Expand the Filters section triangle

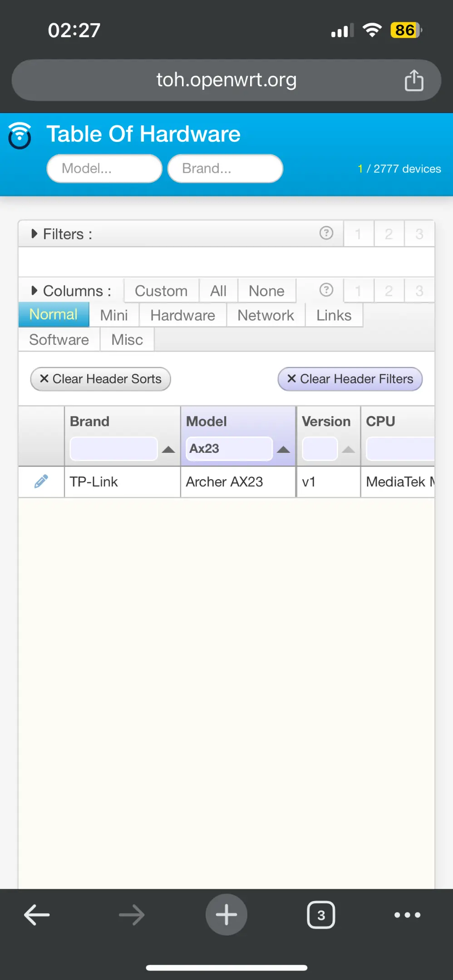[34, 234]
